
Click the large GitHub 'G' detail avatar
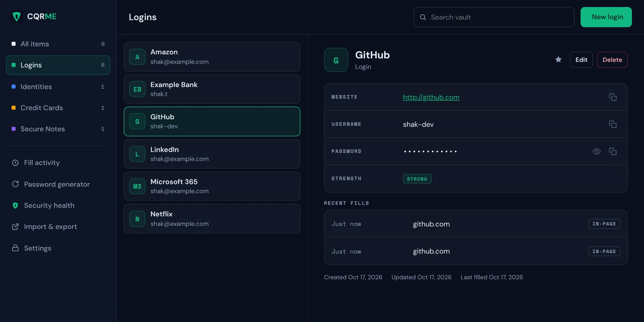point(336,60)
